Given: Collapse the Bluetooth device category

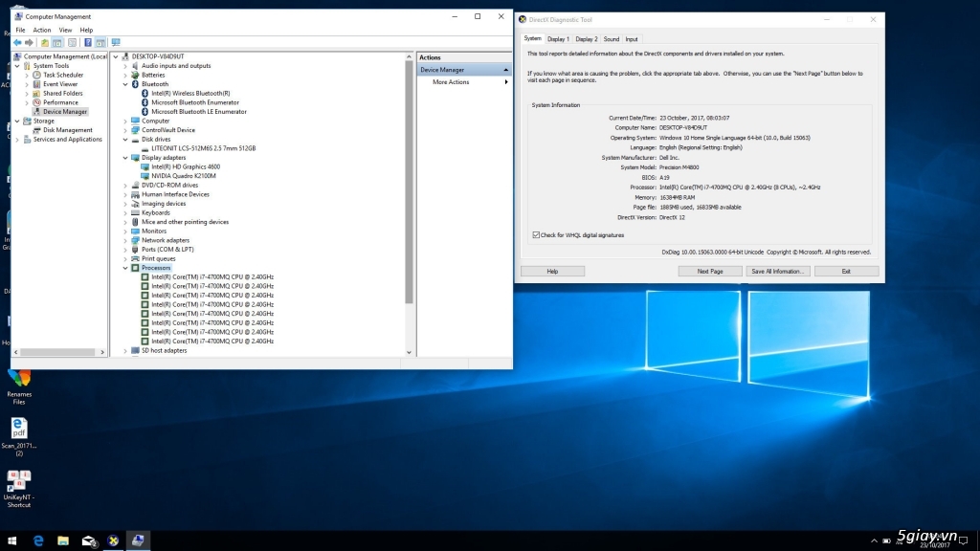Looking at the screenshot, I should pyautogui.click(x=125, y=84).
